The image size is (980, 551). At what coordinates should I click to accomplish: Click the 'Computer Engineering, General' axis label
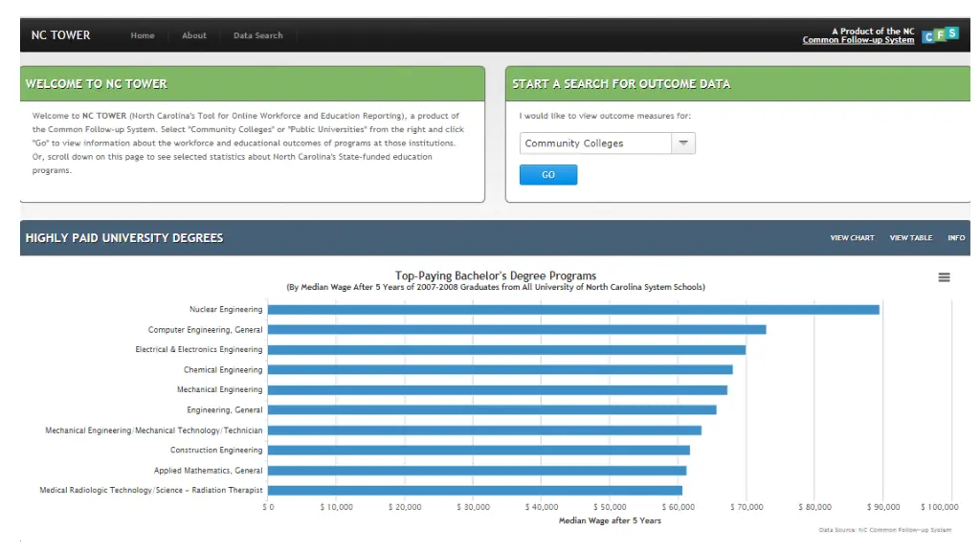click(205, 330)
